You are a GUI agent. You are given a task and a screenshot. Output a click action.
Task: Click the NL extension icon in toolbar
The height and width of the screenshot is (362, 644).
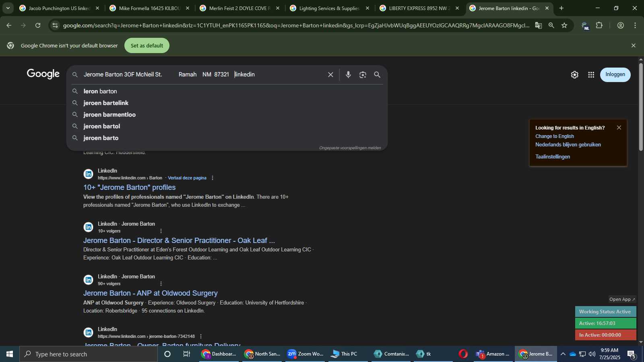[x=585, y=26]
